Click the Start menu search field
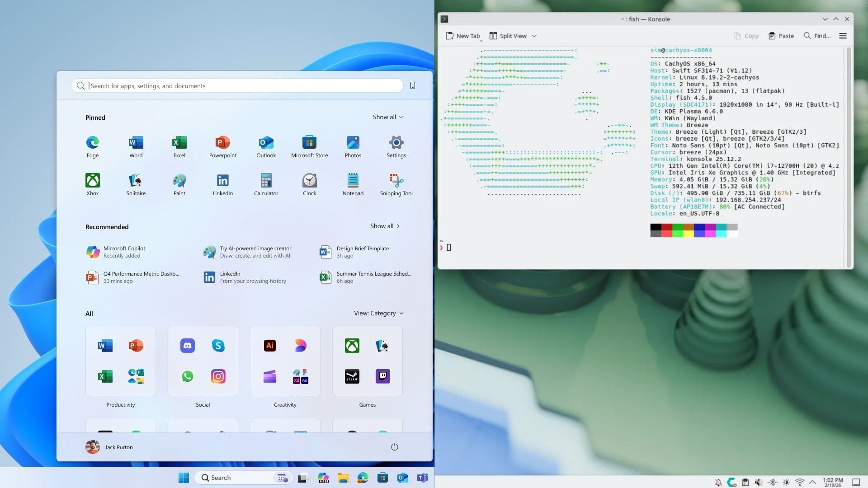Screen dimensions: 868x488 [x=237, y=85]
